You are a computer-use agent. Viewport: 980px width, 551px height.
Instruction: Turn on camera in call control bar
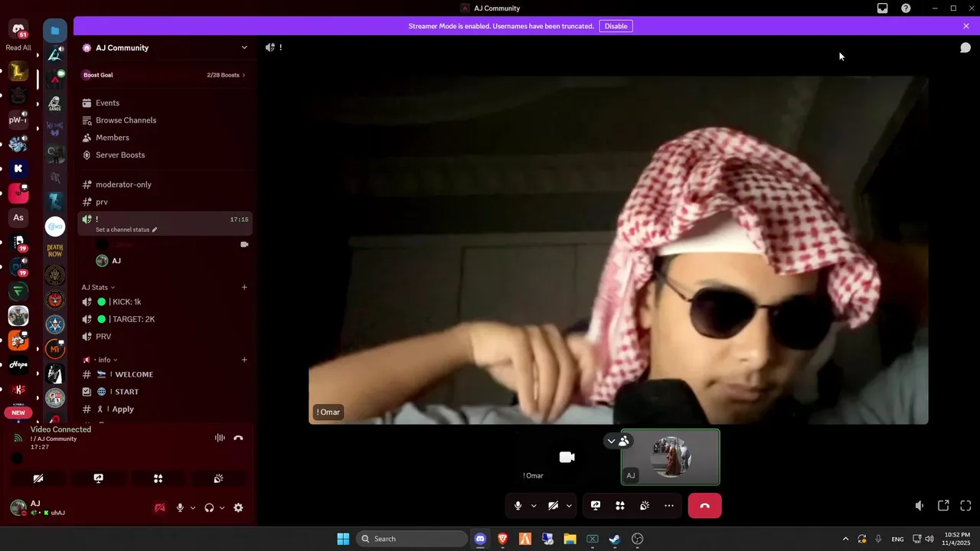pos(554,506)
